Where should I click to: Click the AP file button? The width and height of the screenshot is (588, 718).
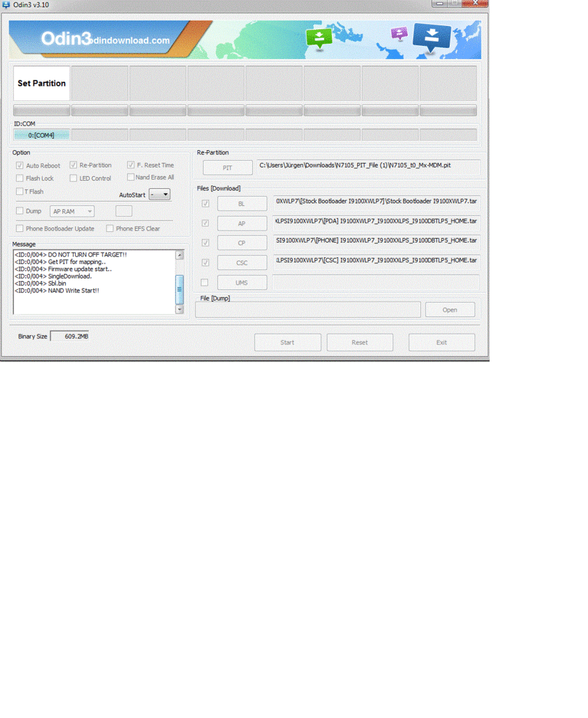click(242, 223)
